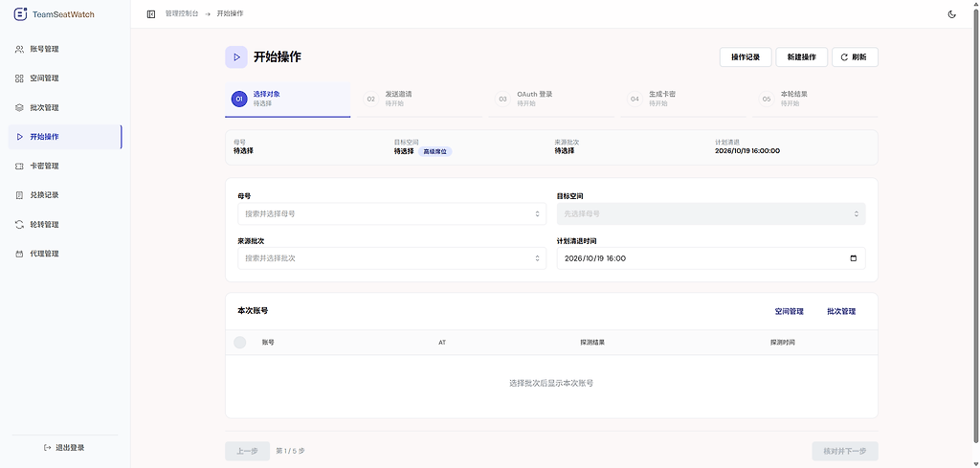
Task: Click step 03 circle badge
Action: coord(503,99)
